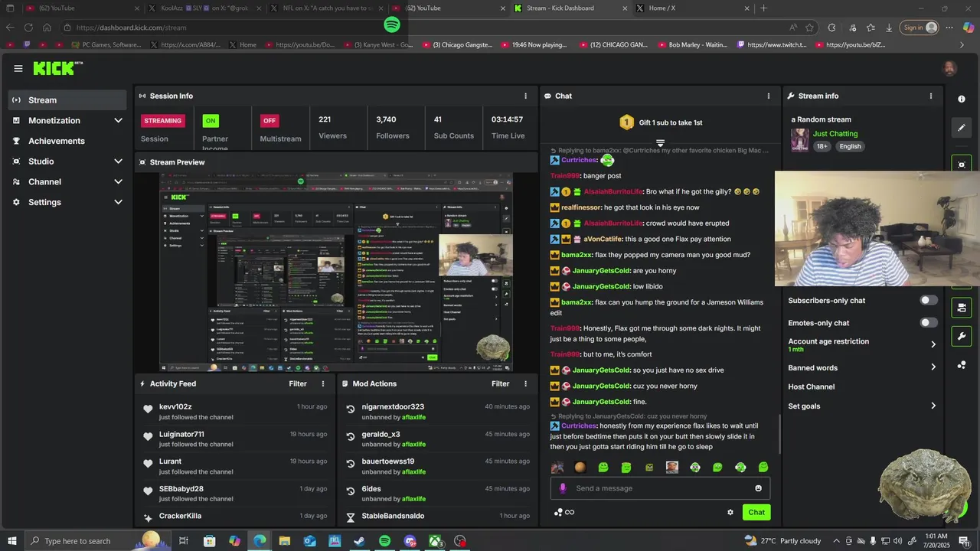980x551 pixels.
Task: Expand the Settings menu
Action: click(x=67, y=202)
